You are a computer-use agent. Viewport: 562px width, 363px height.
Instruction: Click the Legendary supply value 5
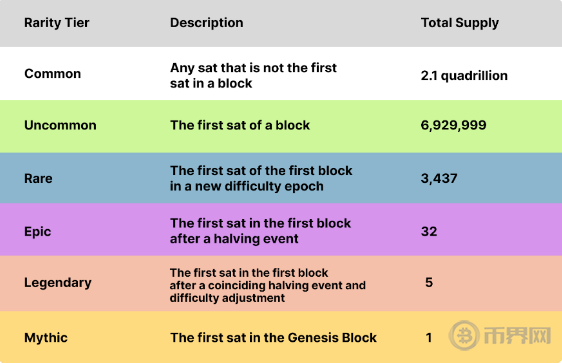[x=429, y=282]
